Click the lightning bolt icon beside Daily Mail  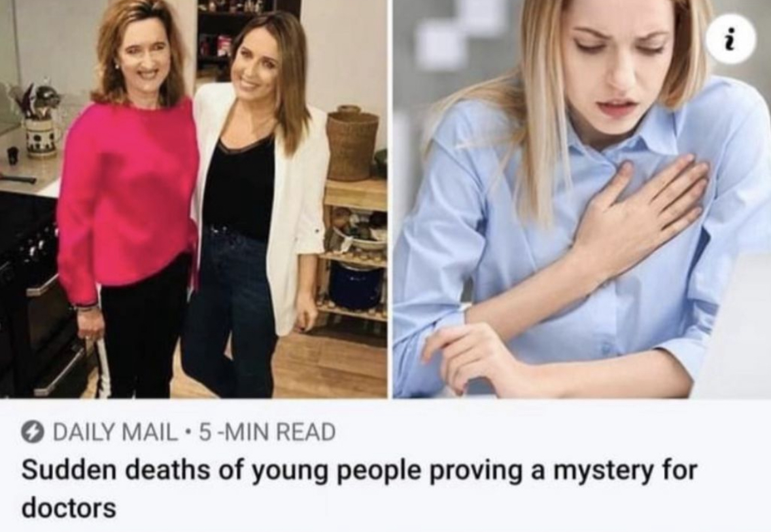pyautogui.click(x=32, y=433)
